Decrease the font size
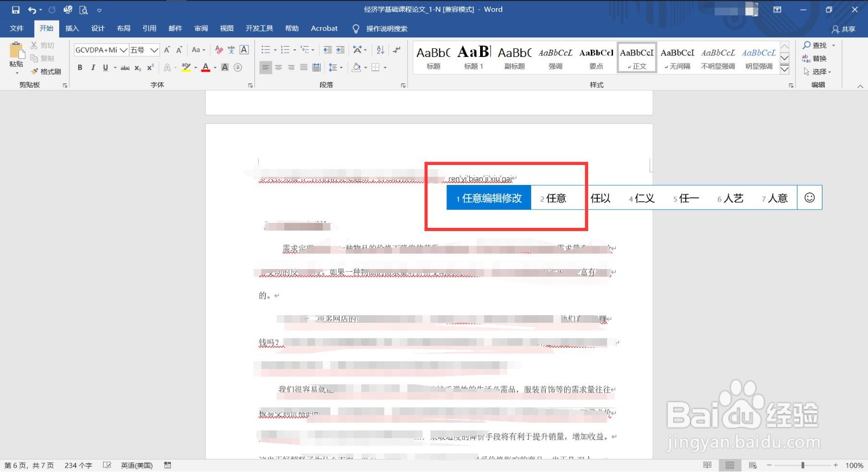Image resolution: width=868 pixels, height=472 pixels. pos(179,50)
